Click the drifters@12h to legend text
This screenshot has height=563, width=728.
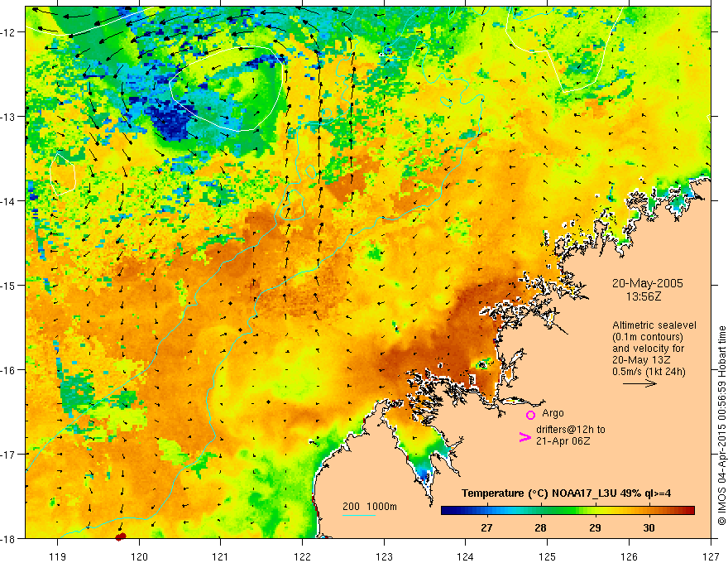point(571,430)
